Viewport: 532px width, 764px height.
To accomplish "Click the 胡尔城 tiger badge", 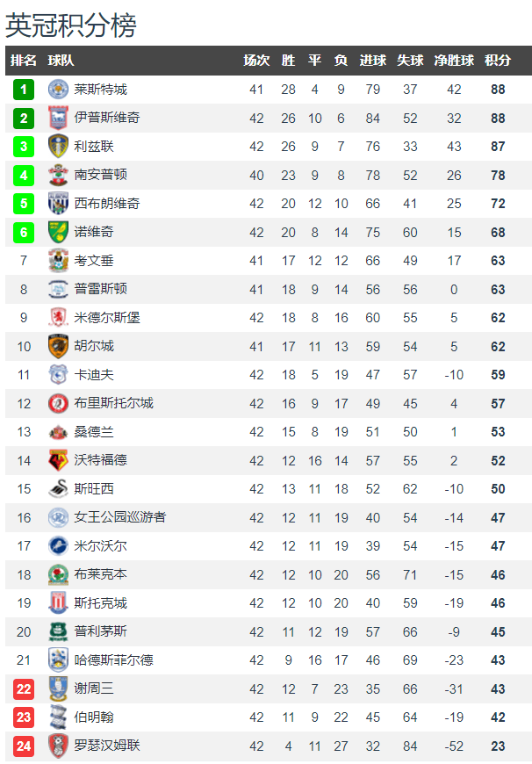I will [x=58, y=346].
